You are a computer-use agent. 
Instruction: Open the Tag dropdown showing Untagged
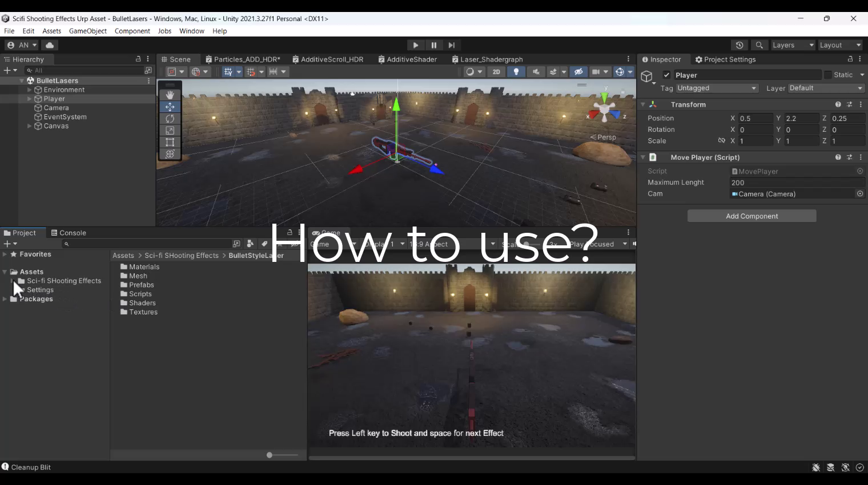pyautogui.click(x=717, y=88)
